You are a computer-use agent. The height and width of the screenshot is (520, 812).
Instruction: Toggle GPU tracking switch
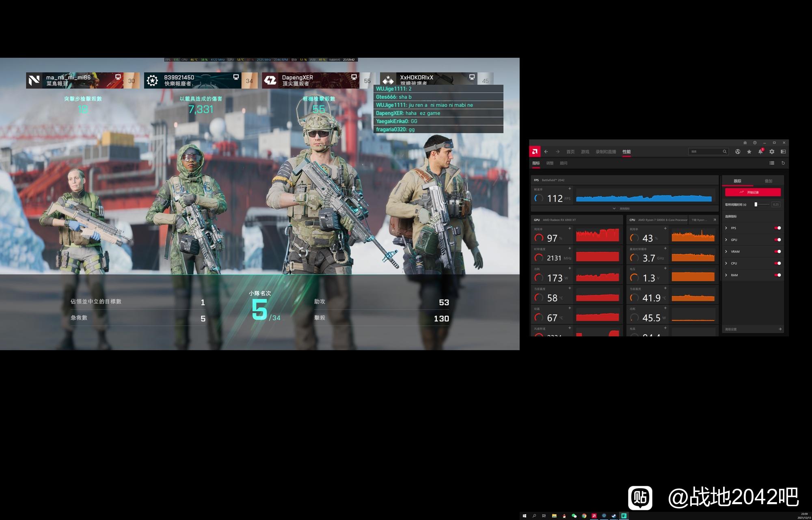coord(777,240)
